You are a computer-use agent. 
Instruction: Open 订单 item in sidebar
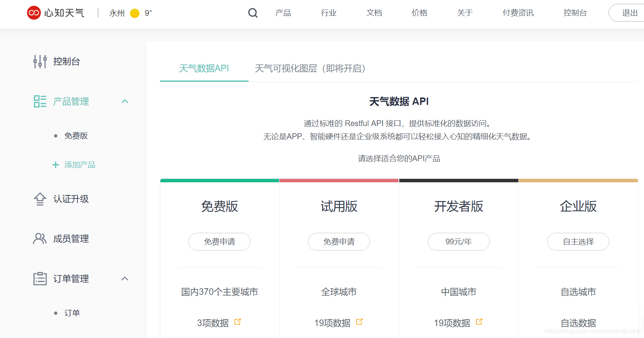click(x=72, y=313)
